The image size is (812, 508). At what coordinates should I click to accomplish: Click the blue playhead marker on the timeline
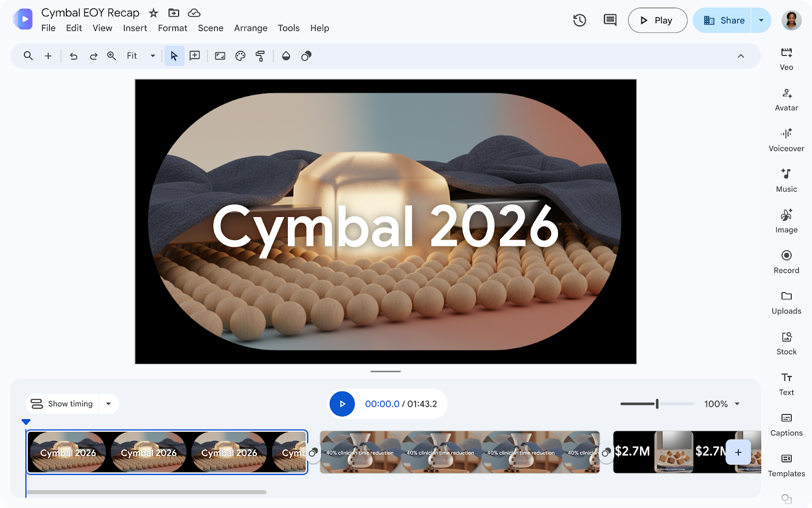pyautogui.click(x=26, y=422)
